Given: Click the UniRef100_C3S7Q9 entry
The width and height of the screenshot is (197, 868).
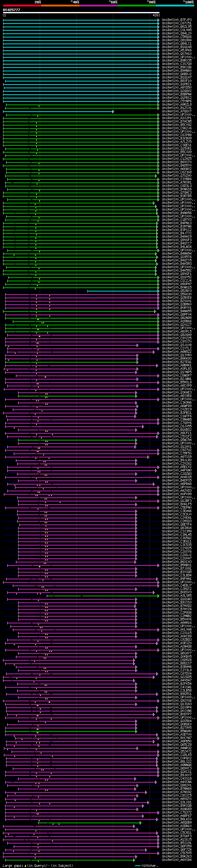Looking at the screenshot, I should pyautogui.click(x=177, y=64).
